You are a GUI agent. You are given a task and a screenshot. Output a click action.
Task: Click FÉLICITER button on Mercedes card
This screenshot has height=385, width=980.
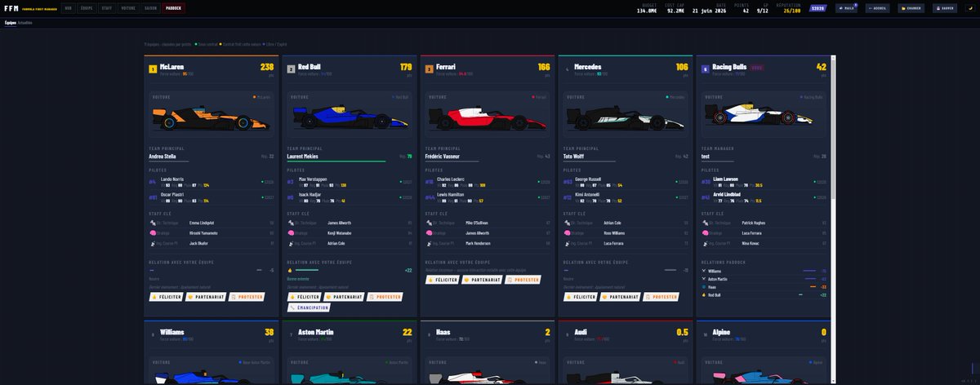tap(580, 297)
